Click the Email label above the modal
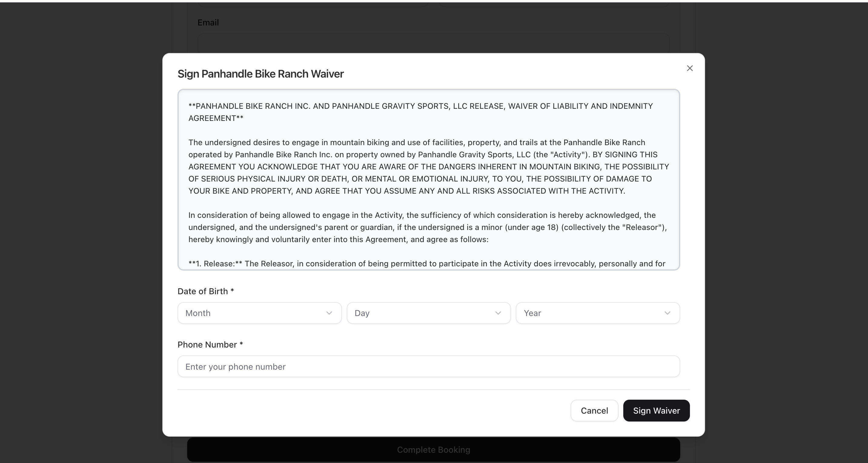The height and width of the screenshot is (463, 868). coord(208,22)
